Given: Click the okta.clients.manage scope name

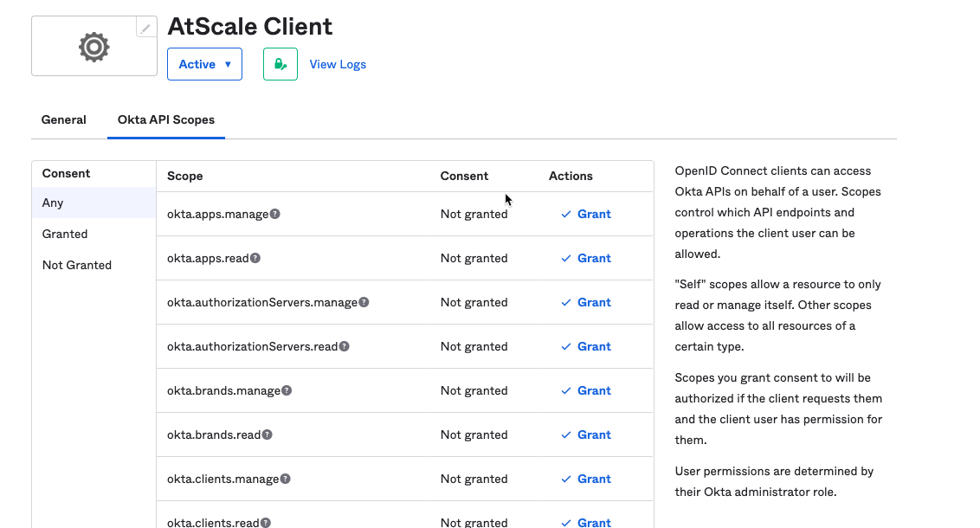Looking at the screenshot, I should (x=222, y=479).
